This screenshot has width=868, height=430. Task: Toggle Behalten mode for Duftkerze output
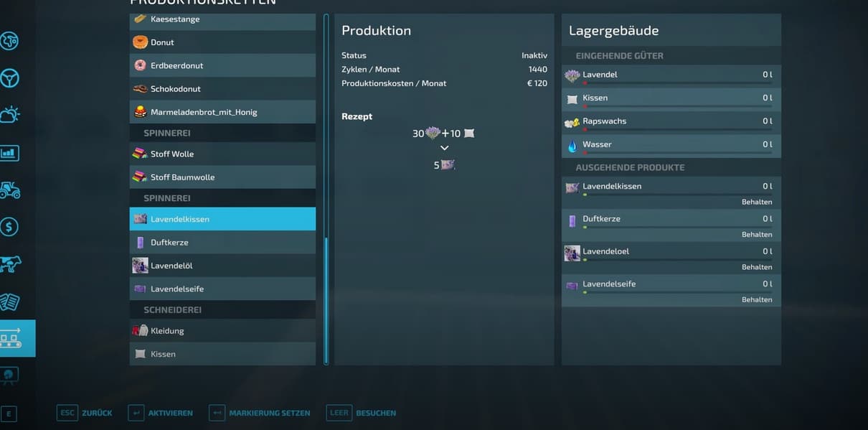tap(756, 235)
